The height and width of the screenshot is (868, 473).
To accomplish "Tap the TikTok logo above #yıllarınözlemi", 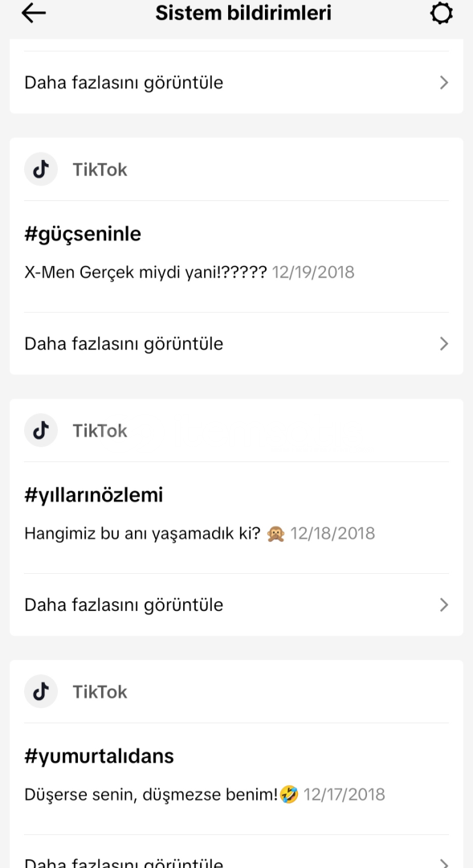I will [x=41, y=430].
